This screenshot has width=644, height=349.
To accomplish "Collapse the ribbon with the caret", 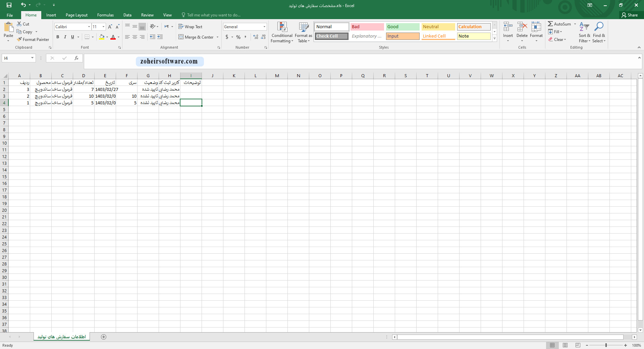I will [639, 47].
